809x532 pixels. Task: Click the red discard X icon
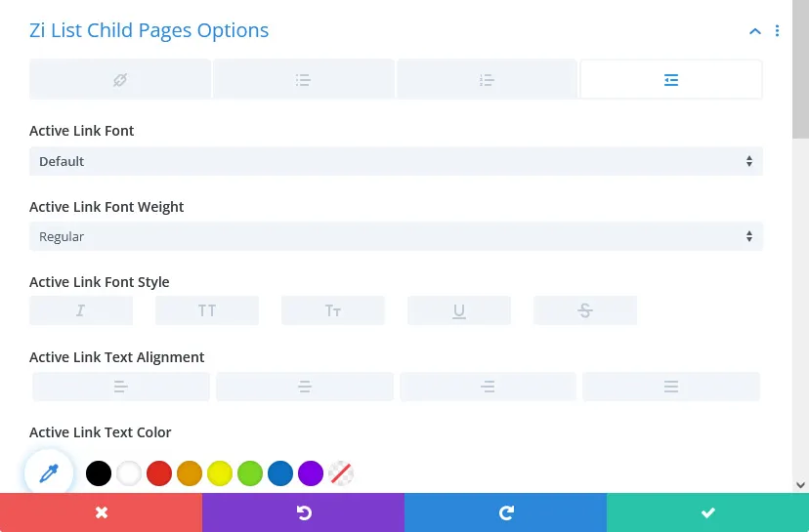(101, 512)
